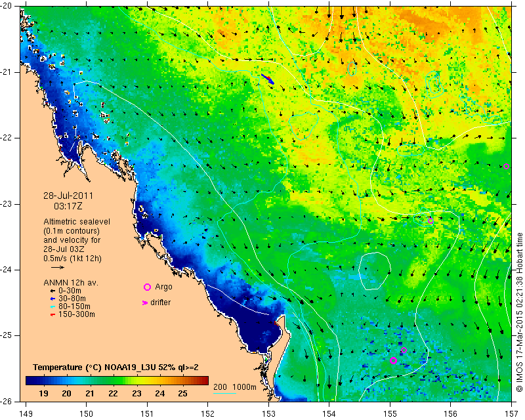Click the 'and velocity for' text
525x420 pixels.
click(72, 240)
